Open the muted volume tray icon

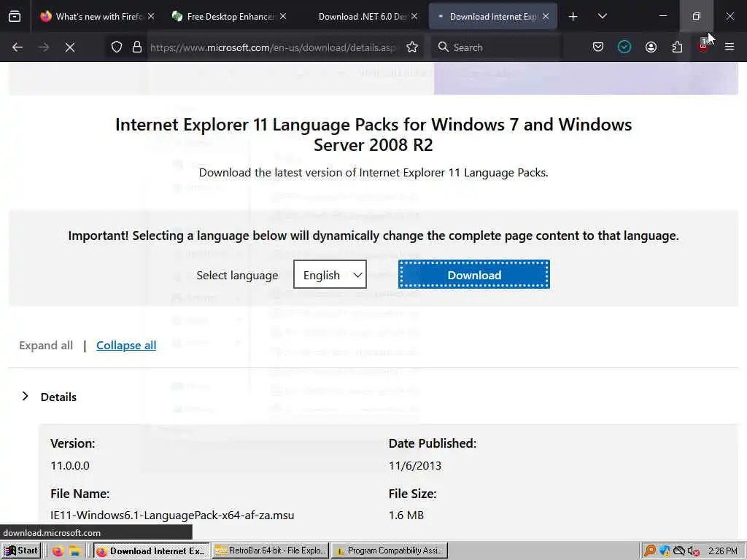click(x=694, y=551)
